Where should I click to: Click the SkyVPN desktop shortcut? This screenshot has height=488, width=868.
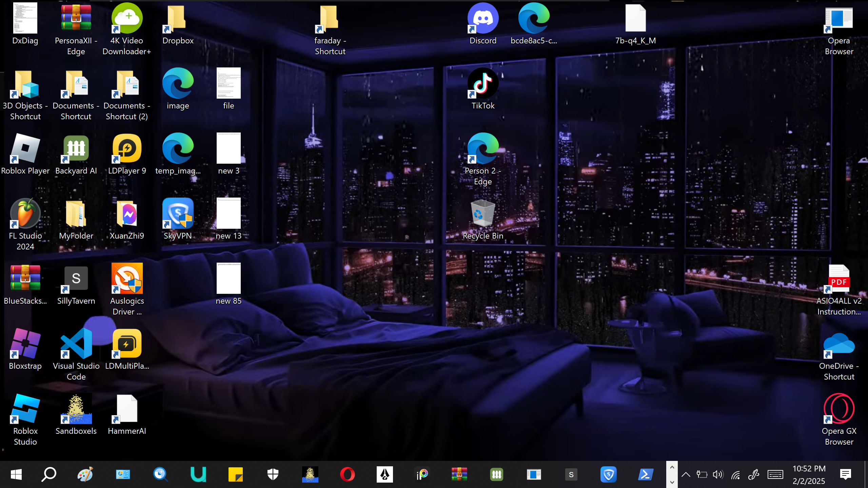pyautogui.click(x=178, y=214)
